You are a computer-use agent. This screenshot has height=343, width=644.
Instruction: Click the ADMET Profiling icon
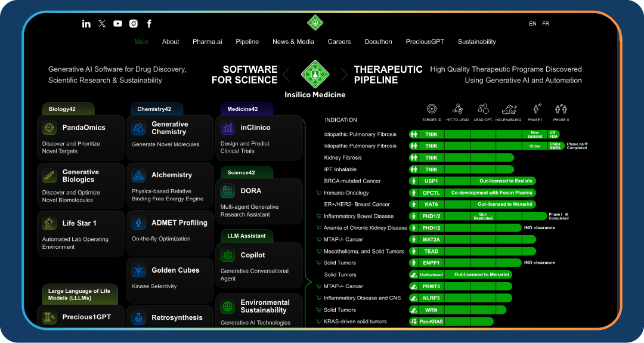pyautogui.click(x=139, y=223)
